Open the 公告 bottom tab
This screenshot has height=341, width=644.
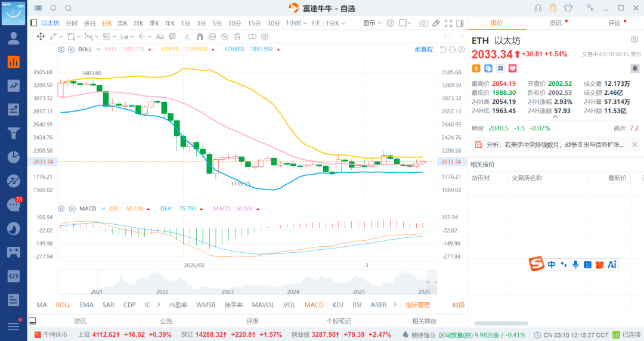[166, 321]
